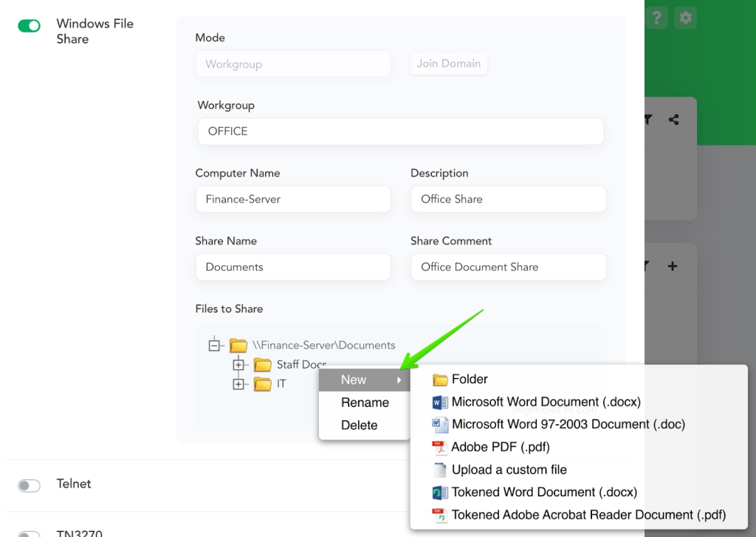Open settings via the gear icon

click(686, 18)
